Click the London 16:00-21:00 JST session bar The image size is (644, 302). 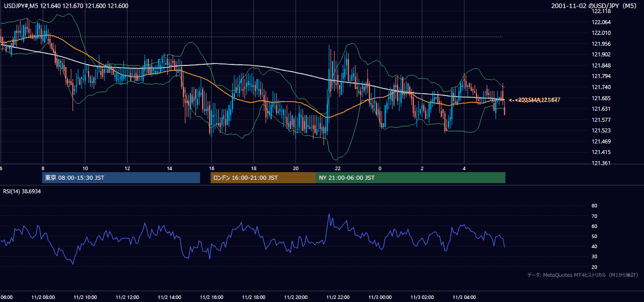[x=263, y=178]
